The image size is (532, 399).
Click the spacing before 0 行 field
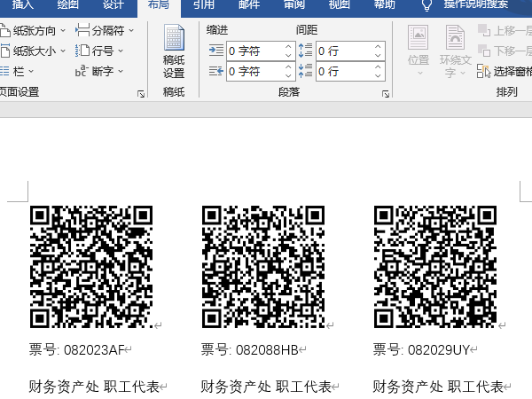point(344,51)
